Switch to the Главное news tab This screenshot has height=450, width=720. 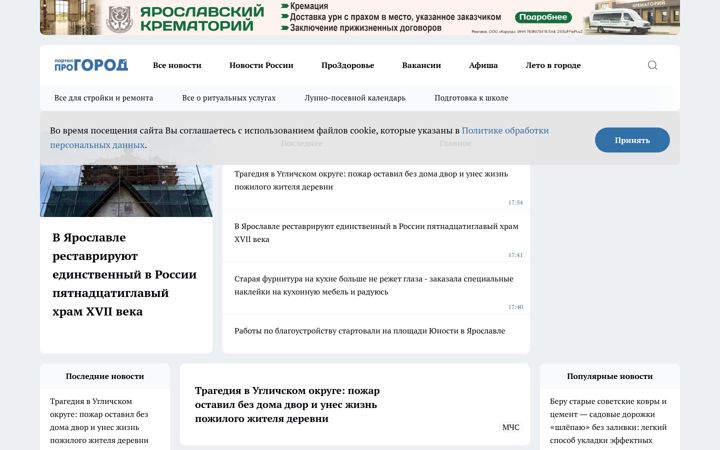point(455,143)
